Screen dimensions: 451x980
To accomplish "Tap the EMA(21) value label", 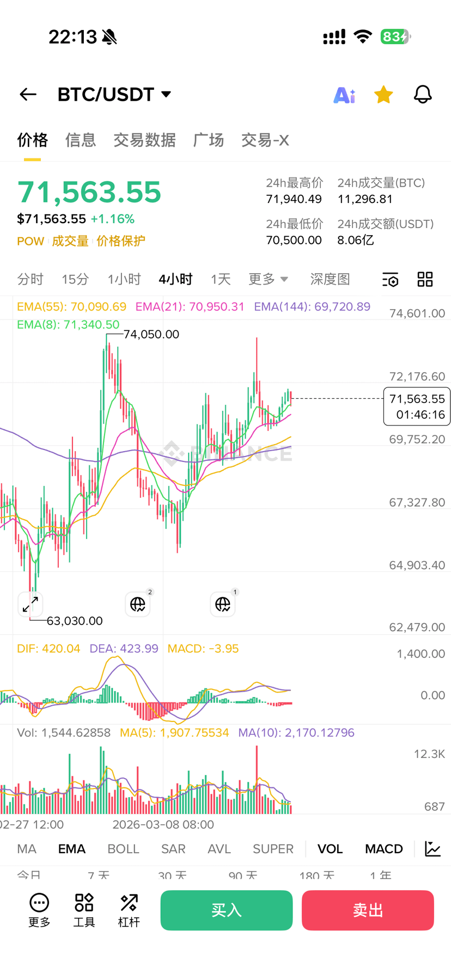I will 190,307.
